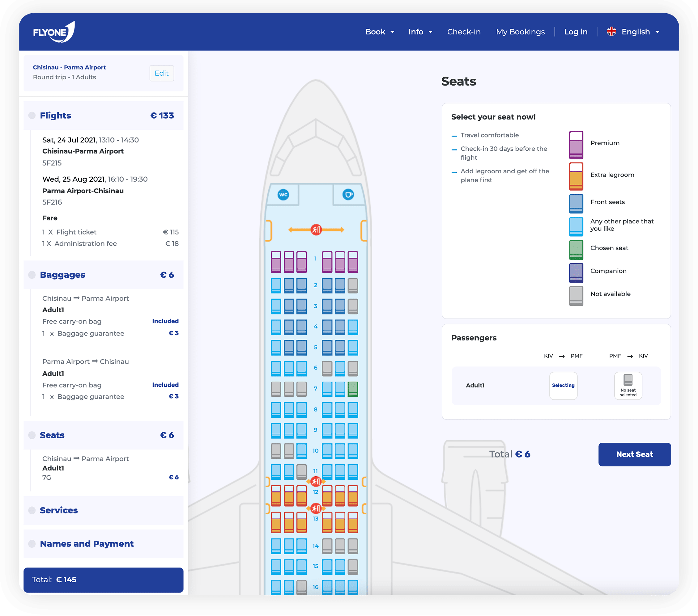The width and height of the screenshot is (698, 616).
Task: Click My Bookings menu item
Action: pyautogui.click(x=520, y=32)
